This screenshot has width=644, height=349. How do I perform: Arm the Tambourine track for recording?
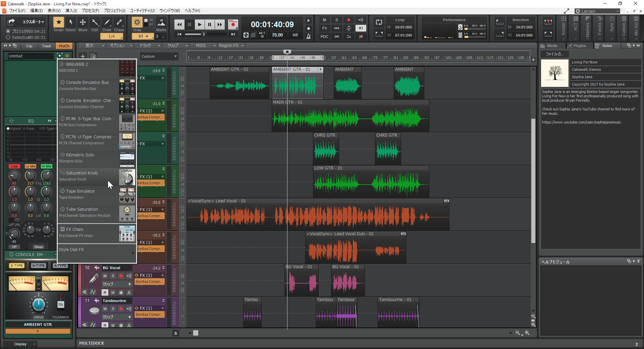[121, 309]
